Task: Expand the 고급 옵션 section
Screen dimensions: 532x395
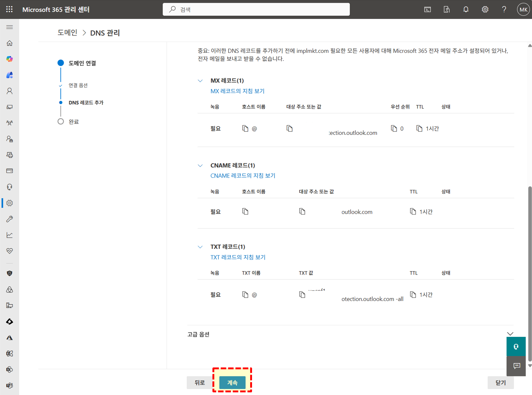Action: 510,334
